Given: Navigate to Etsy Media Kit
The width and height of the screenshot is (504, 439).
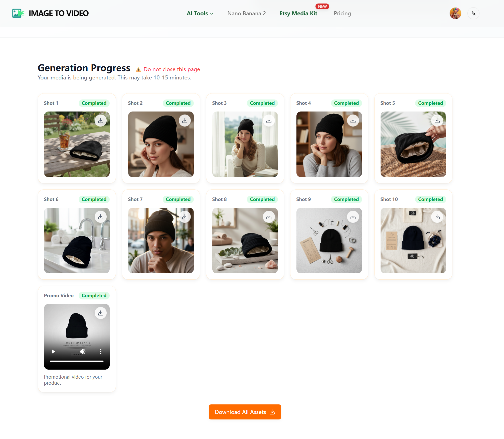Looking at the screenshot, I should (x=298, y=13).
